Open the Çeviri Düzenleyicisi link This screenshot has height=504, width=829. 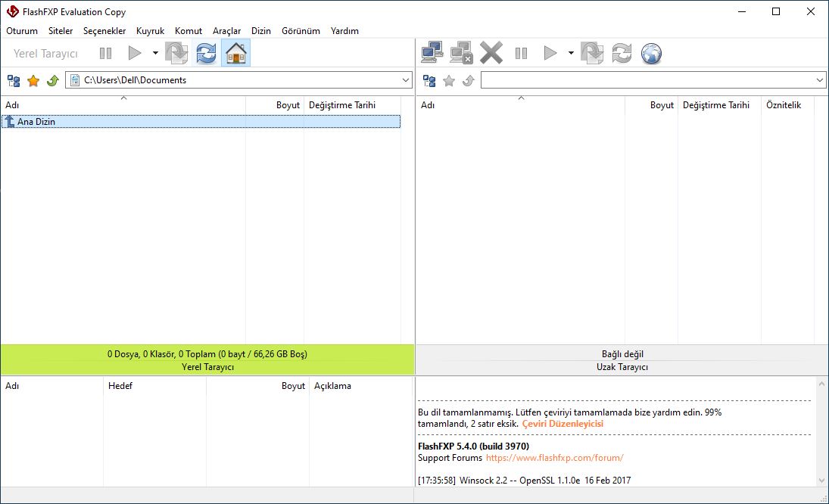[x=563, y=424]
